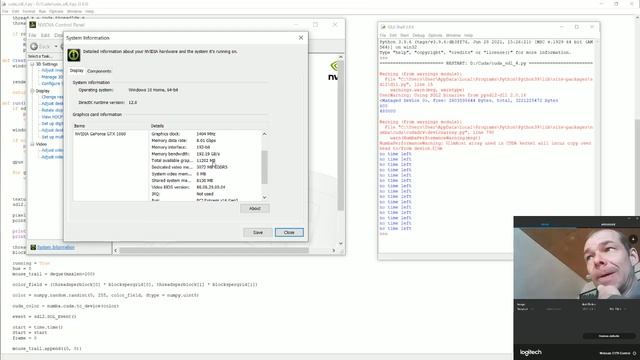This screenshot has height=360, width=640.
Task: Collapse the 3D Settings tree node
Action: 32,64
